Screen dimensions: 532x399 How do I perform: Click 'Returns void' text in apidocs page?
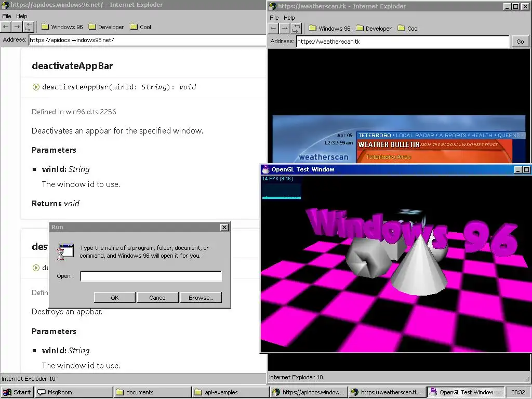click(55, 204)
